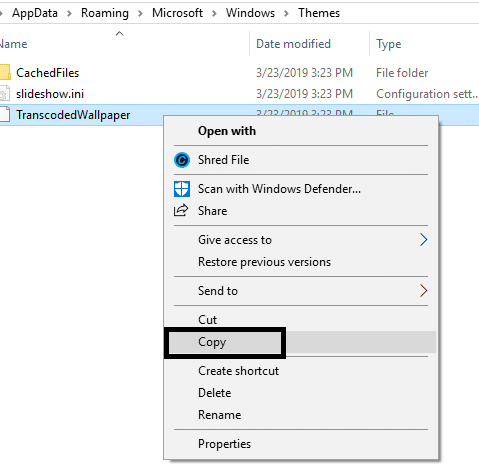This screenshot has height=475, width=479.
Task: Open Properties from the context menu
Action: click(x=301, y=444)
